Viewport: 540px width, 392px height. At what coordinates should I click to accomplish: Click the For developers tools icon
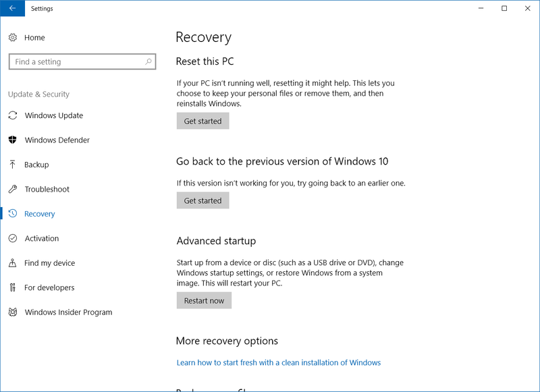(x=13, y=287)
